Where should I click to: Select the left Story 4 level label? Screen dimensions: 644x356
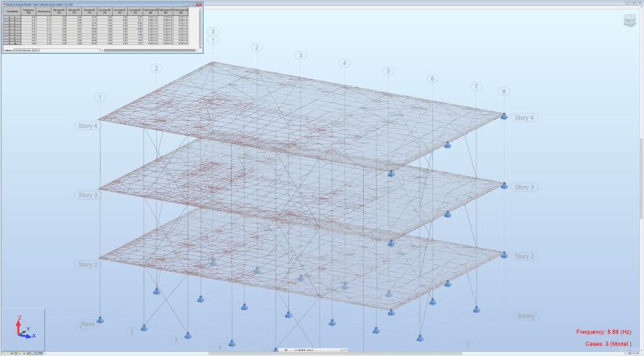[88, 126]
